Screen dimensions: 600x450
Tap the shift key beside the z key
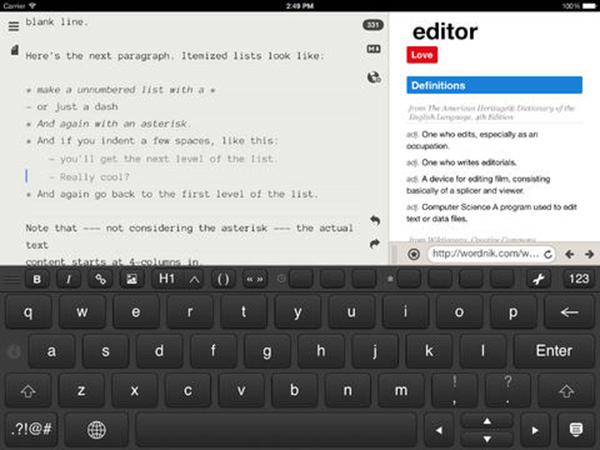pyautogui.click(x=28, y=391)
